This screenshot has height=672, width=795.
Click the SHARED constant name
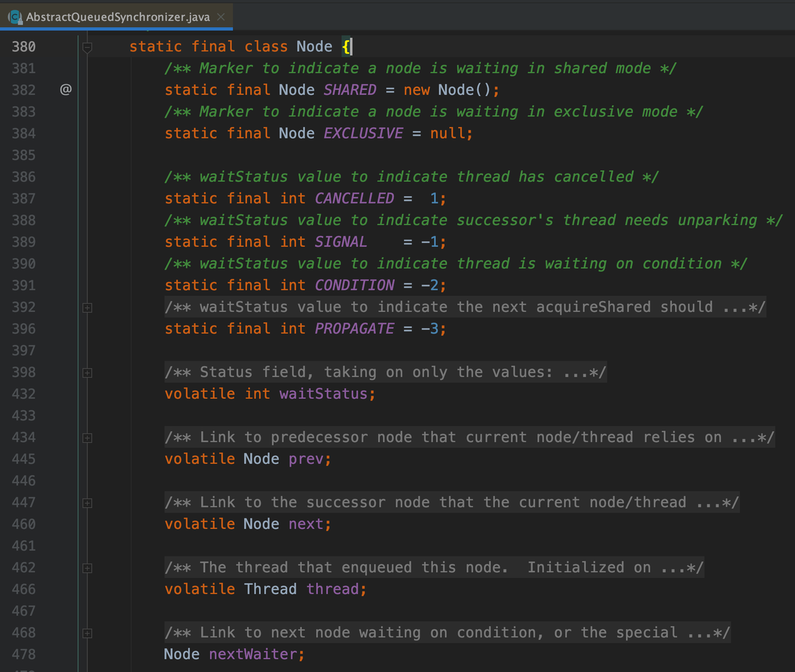pyautogui.click(x=349, y=90)
